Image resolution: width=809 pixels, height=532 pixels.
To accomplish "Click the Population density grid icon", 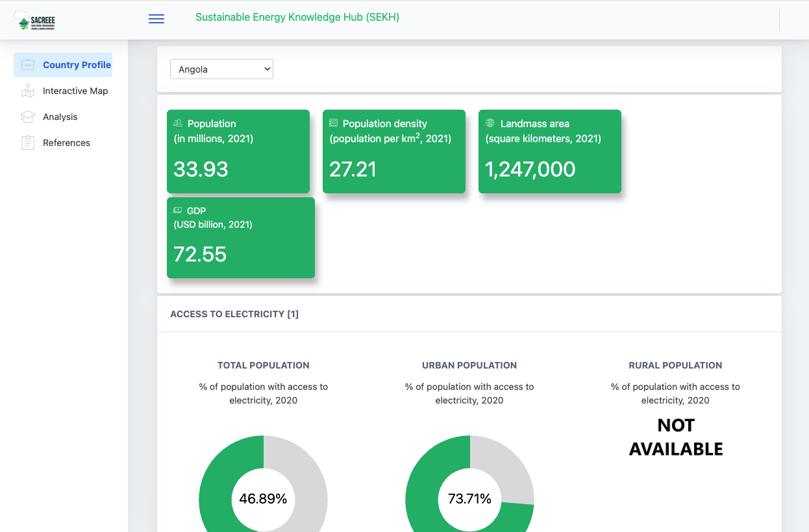I will click(334, 123).
